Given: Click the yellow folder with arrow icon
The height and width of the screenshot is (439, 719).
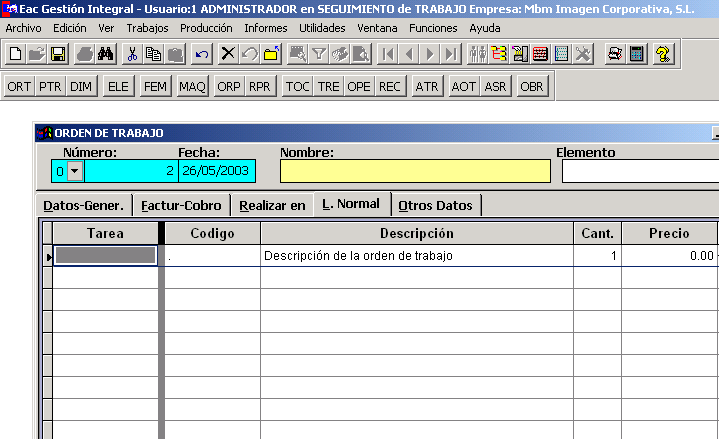Looking at the screenshot, I should point(272,54).
